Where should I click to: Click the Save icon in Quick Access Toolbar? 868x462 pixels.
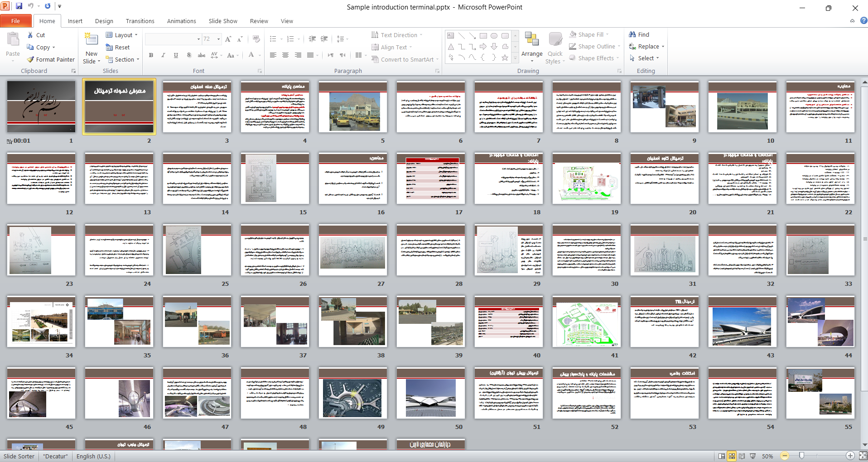click(19, 6)
